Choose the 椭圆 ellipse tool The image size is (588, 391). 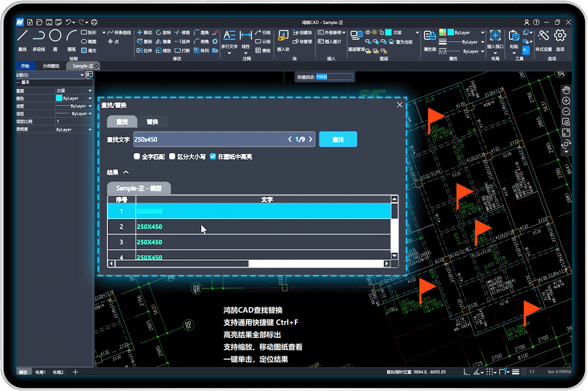[x=89, y=41]
